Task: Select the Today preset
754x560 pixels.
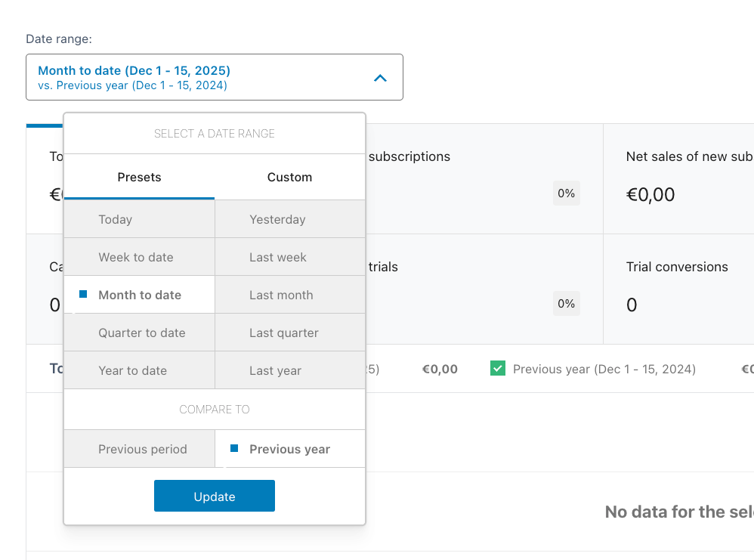Action: point(139,220)
